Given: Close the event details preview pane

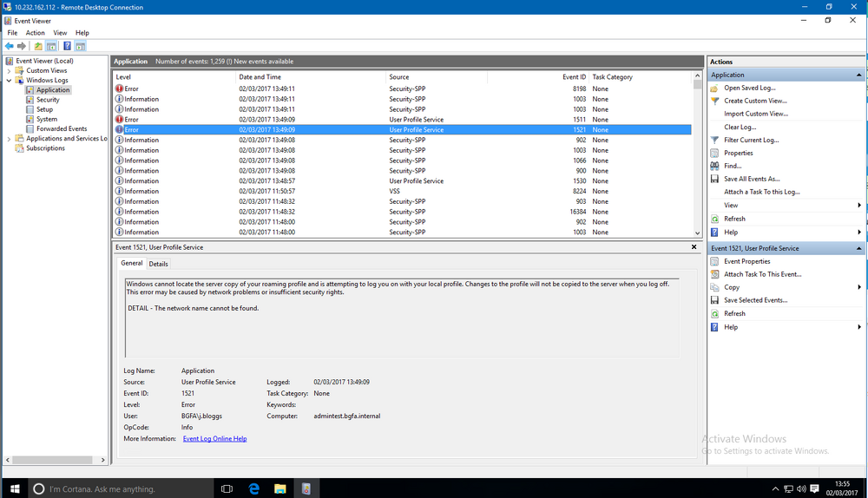Looking at the screenshot, I should [x=694, y=246].
